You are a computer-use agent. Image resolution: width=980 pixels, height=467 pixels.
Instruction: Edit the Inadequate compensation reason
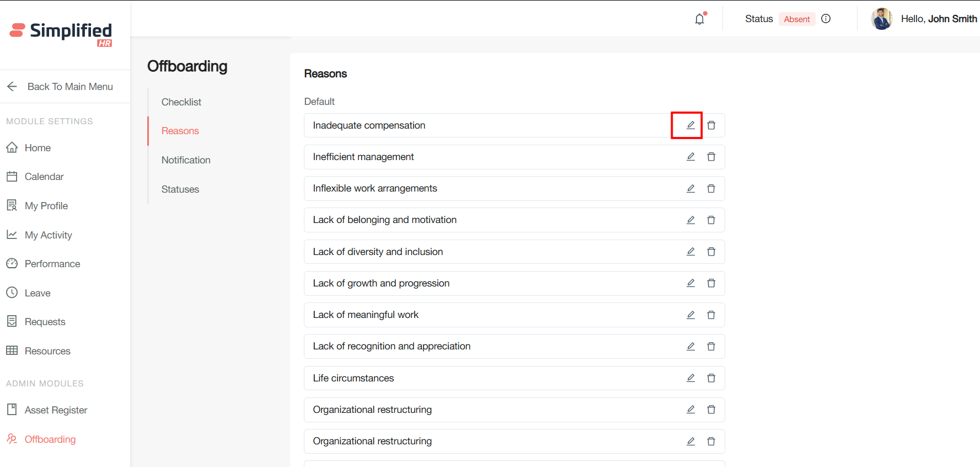[x=690, y=125]
